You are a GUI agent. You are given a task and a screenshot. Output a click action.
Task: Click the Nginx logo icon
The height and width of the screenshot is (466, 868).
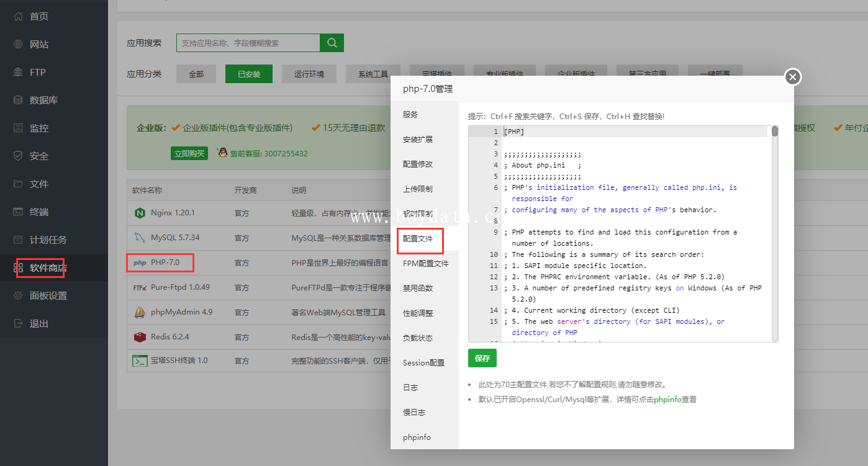pyautogui.click(x=139, y=213)
